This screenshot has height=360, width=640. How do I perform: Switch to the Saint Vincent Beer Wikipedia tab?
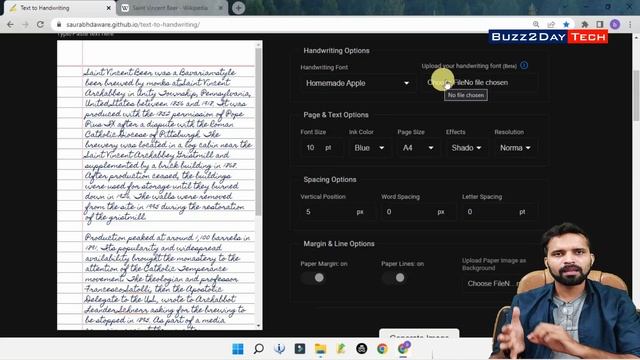click(171, 8)
